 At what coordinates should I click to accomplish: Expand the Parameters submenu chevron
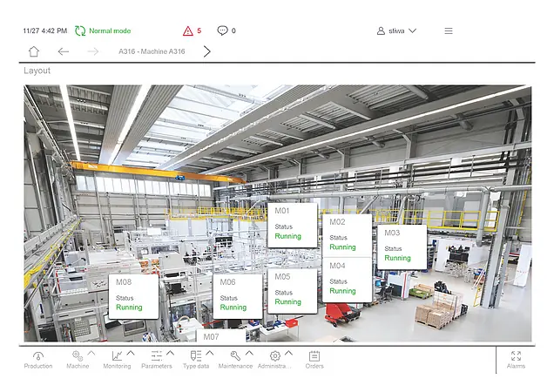171,353
